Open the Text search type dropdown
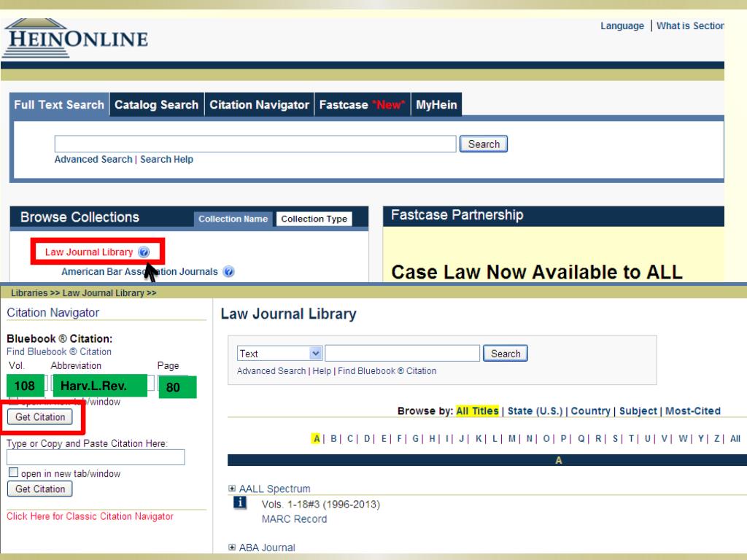Screen dimensions: 747x560 [279, 354]
